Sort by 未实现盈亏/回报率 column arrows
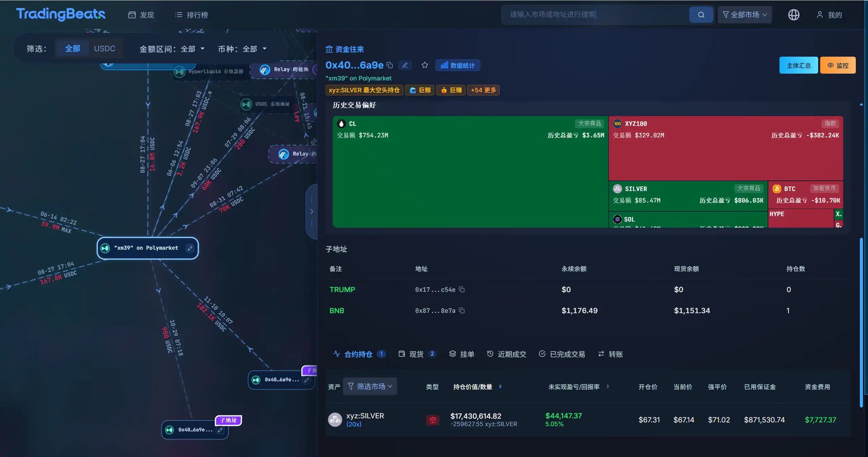 [608, 386]
